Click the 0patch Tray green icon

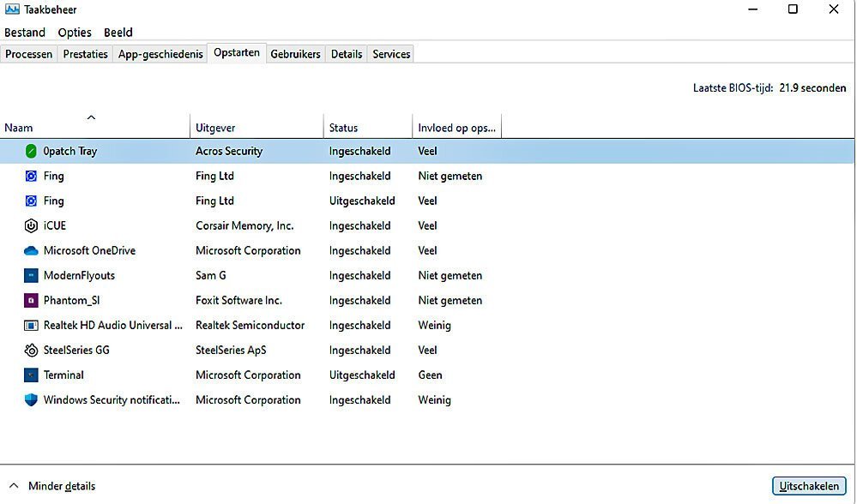click(x=31, y=151)
